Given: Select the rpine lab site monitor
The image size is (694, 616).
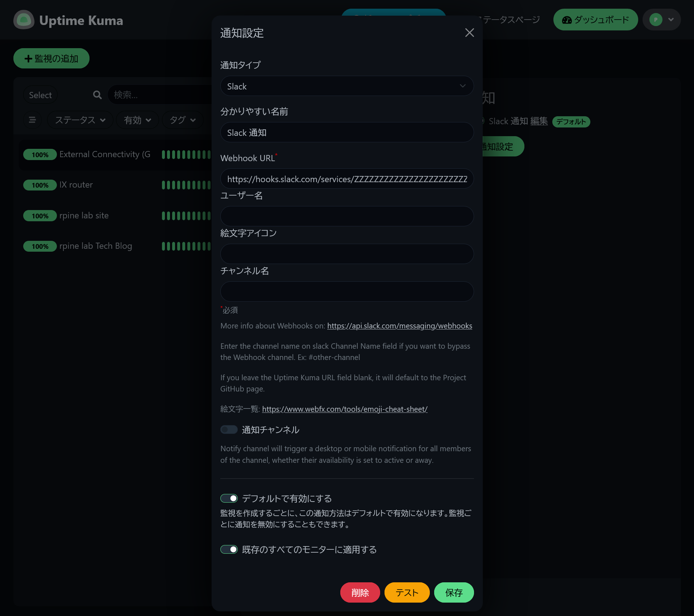Looking at the screenshot, I should (115, 216).
